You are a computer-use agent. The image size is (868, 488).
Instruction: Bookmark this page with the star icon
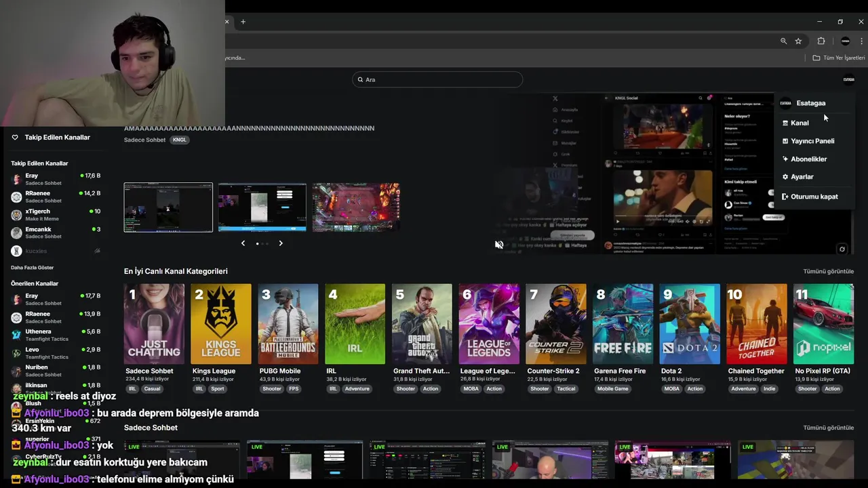(x=798, y=41)
